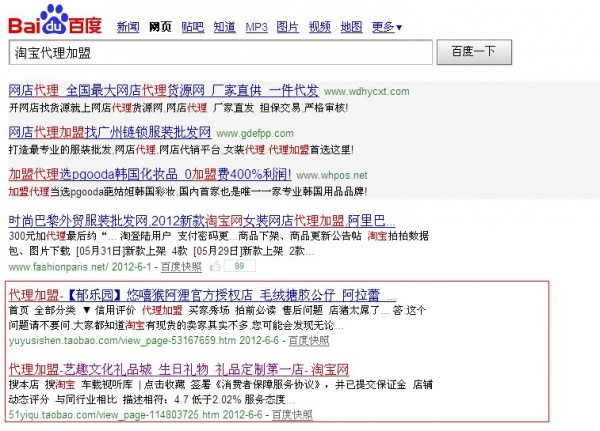
Task: Switch to the 图片 tab
Action: pyautogui.click(x=290, y=24)
